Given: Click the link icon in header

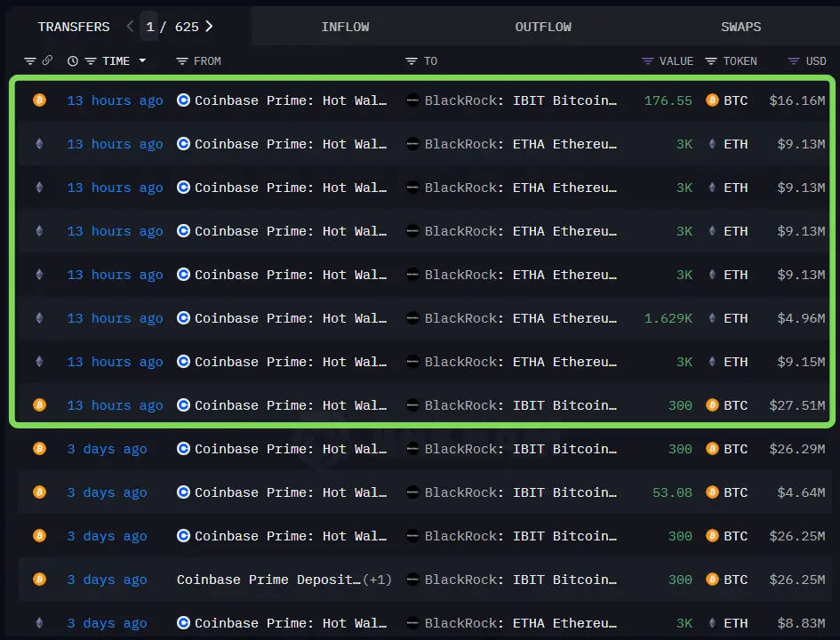Looking at the screenshot, I should click(x=47, y=60).
